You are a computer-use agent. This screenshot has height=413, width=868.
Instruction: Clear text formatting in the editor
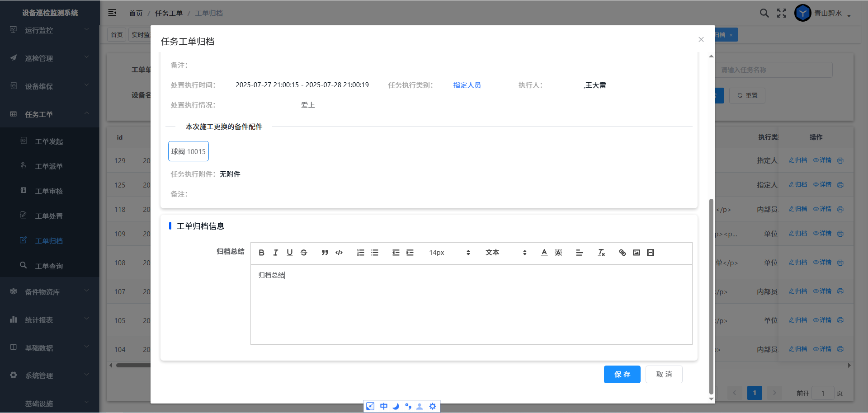[601, 253]
